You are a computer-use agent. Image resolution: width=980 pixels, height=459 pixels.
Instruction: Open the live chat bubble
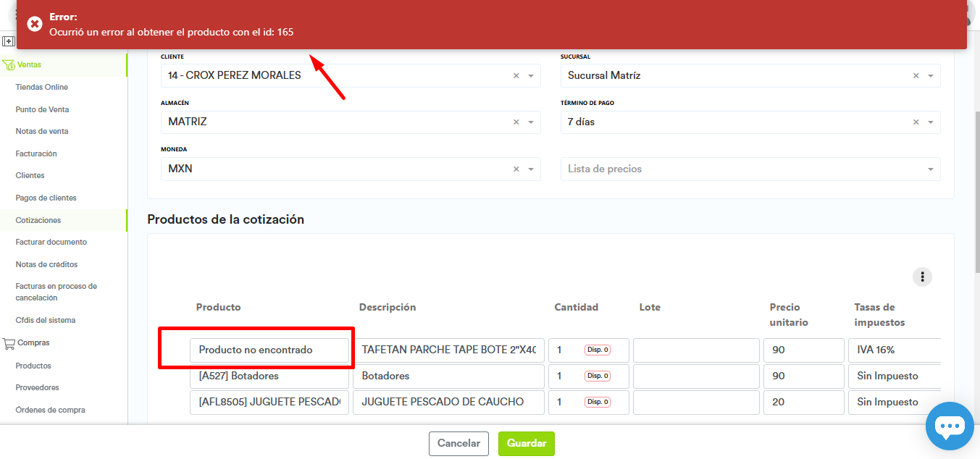point(950,426)
